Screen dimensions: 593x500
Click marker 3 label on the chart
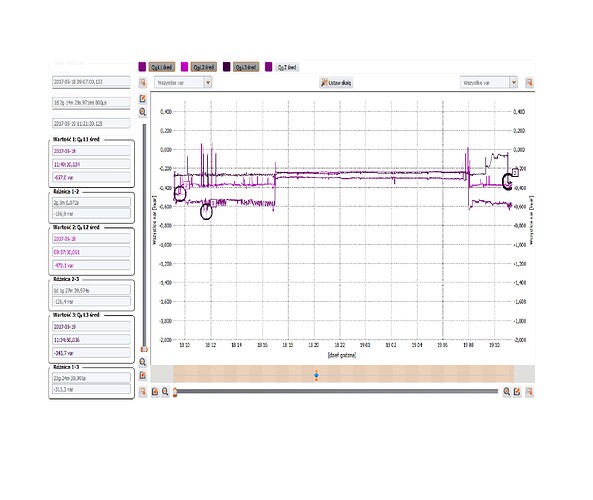coord(515,172)
